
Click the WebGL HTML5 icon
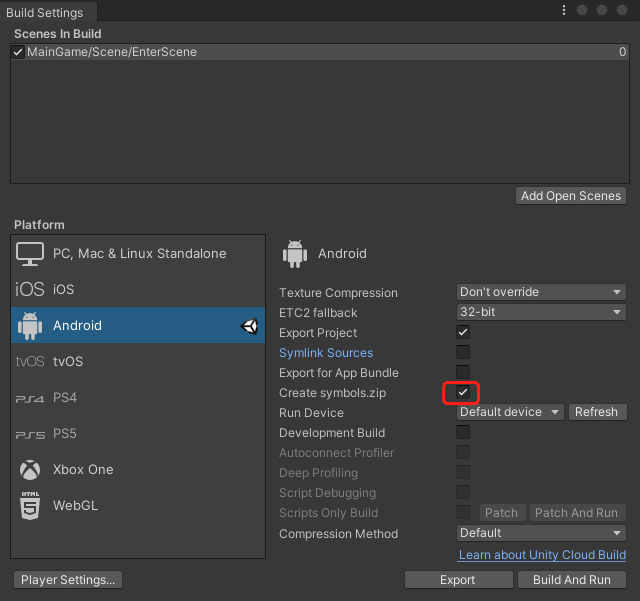click(x=30, y=505)
